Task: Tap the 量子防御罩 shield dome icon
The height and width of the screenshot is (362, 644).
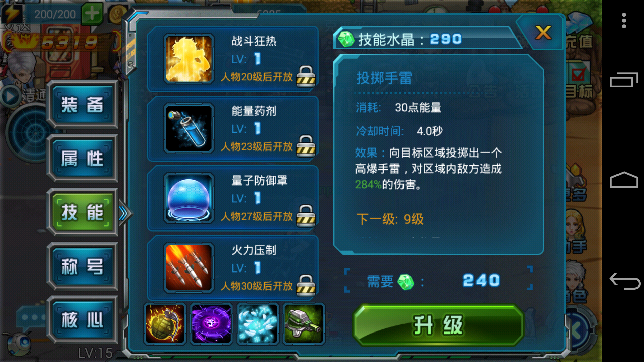Action: coord(189,198)
